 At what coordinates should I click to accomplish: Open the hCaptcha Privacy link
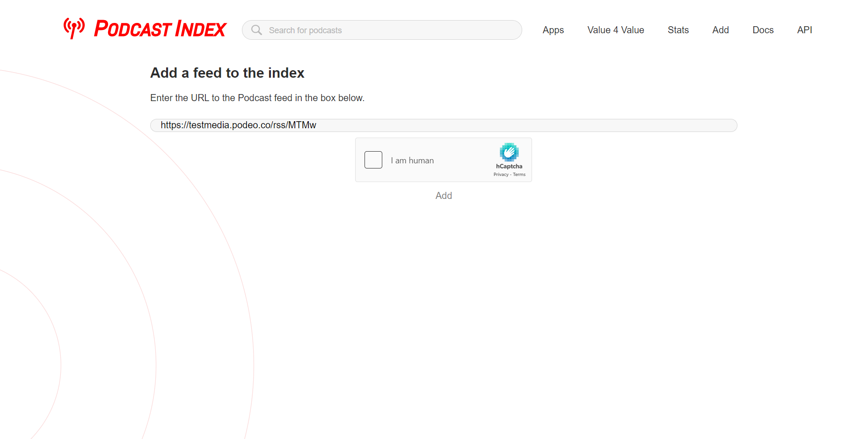pyautogui.click(x=501, y=175)
